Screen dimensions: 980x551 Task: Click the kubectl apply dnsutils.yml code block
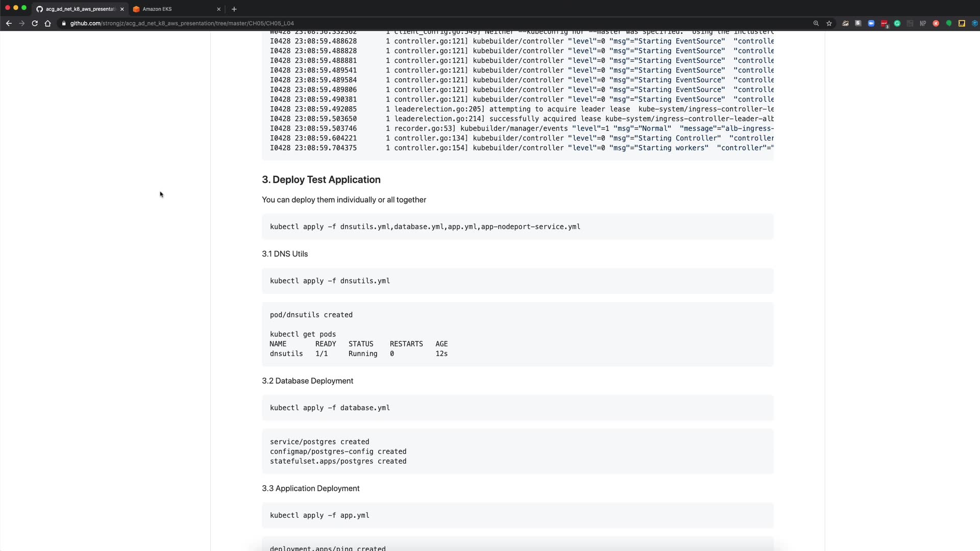coord(330,281)
